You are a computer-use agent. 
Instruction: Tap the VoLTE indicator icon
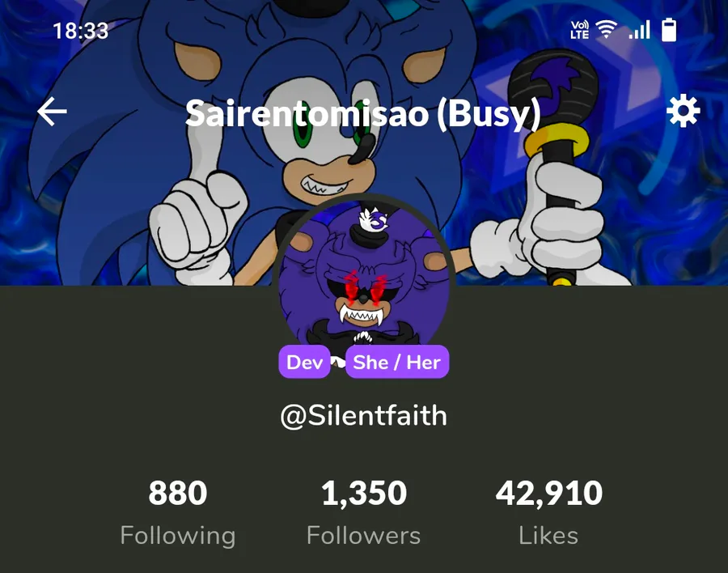pyautogui.click(x=580, y=30)
